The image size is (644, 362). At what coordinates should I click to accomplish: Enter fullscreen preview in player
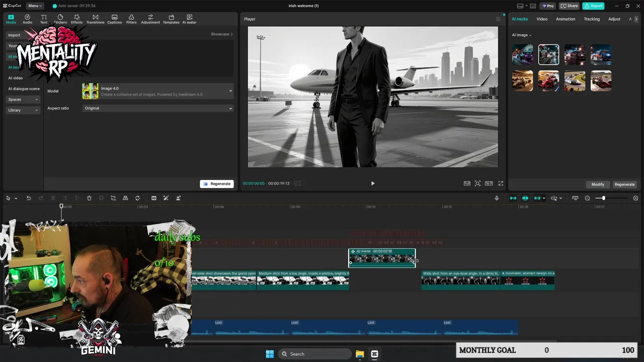(501, 184)
